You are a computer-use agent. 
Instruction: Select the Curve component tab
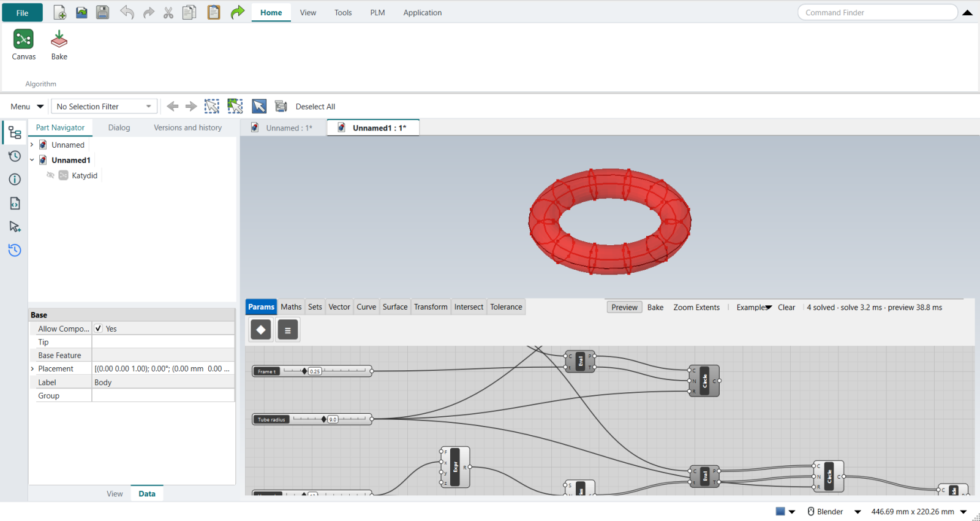coord(366,307)
